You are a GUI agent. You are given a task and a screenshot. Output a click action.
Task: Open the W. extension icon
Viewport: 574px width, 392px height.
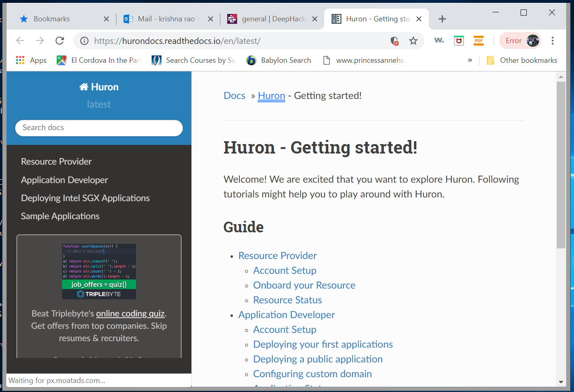pyautogui.click(x=439, y=40)
